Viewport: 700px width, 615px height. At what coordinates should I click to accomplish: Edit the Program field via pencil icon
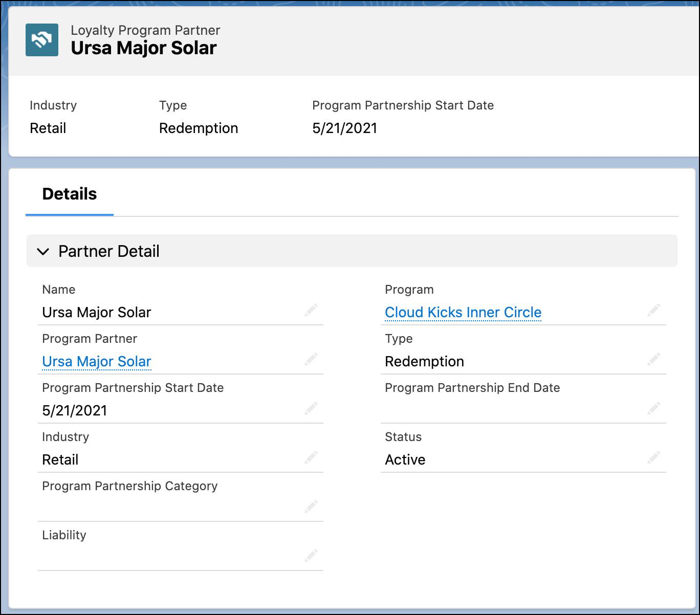tap(655, 310)
